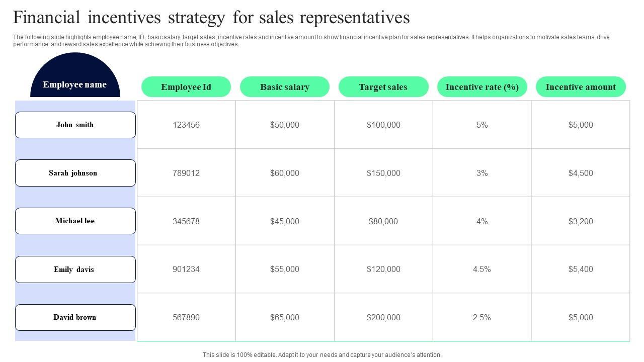Select the editable slide footer note
The height and width of the screenshot is (362, 644).
[322, 355]
